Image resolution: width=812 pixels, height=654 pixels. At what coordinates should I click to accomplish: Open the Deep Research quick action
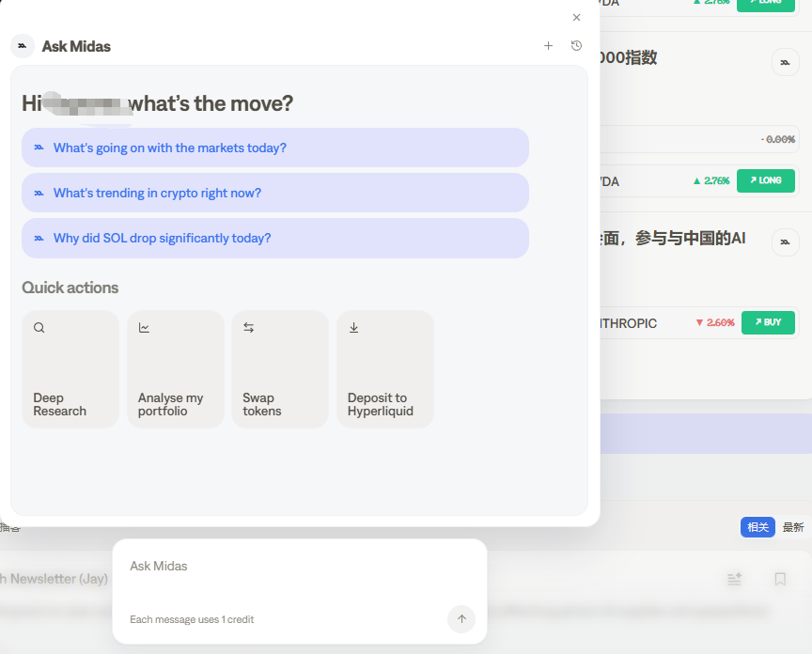coord(70,369)
